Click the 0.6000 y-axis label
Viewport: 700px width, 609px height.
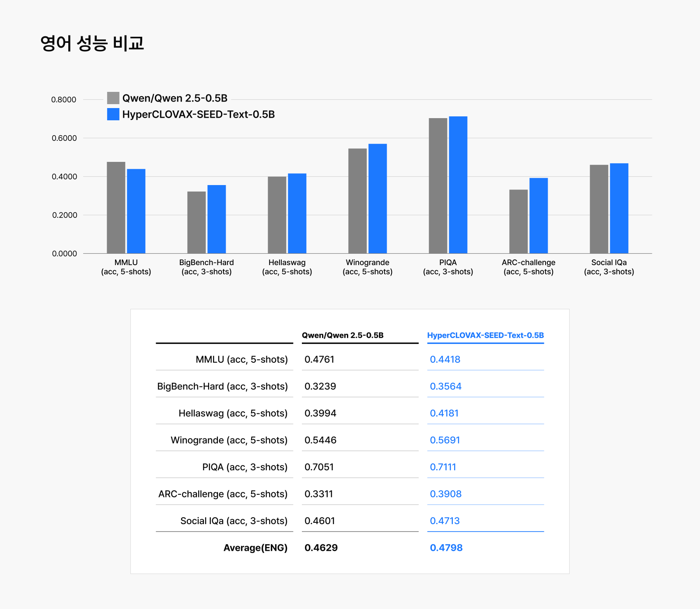coord(64,138)
